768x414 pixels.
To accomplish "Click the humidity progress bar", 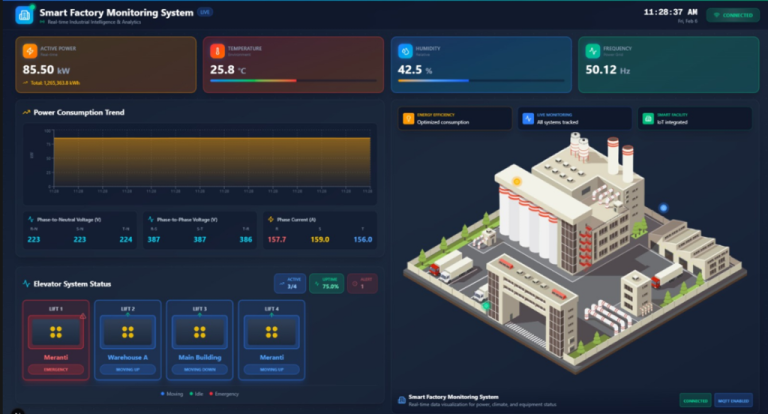I will 481,80.
